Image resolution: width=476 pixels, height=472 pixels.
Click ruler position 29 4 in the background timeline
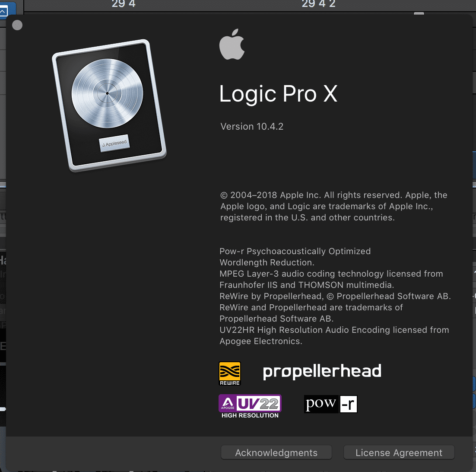pyautogui.click(x=124, y=4)
